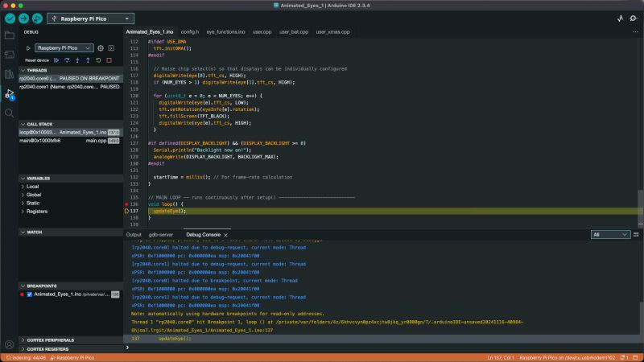
Task: Click the Start Debugging toolbar button
Action: [37, 19]
